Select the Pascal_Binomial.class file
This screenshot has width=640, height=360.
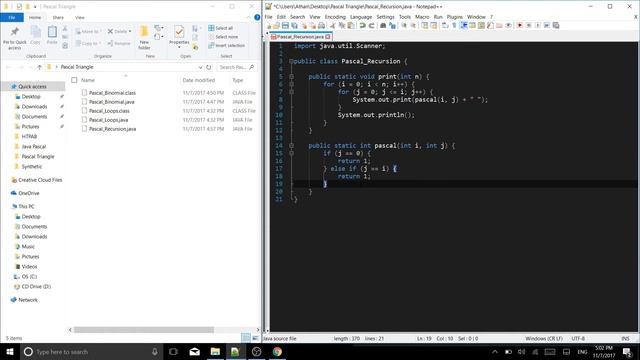tap(112, 93)
